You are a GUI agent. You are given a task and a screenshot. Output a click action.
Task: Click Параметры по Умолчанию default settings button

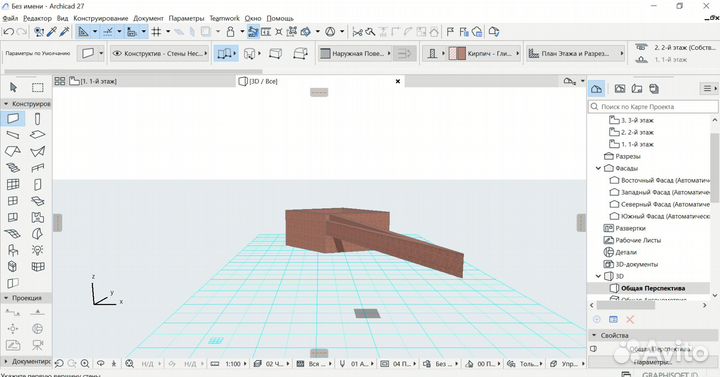[38, 54]
